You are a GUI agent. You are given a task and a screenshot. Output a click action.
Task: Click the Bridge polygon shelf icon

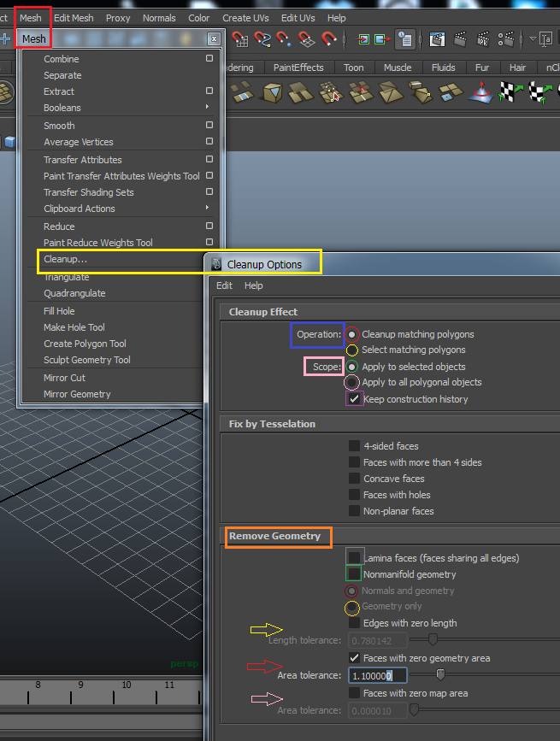coord(241,91)
